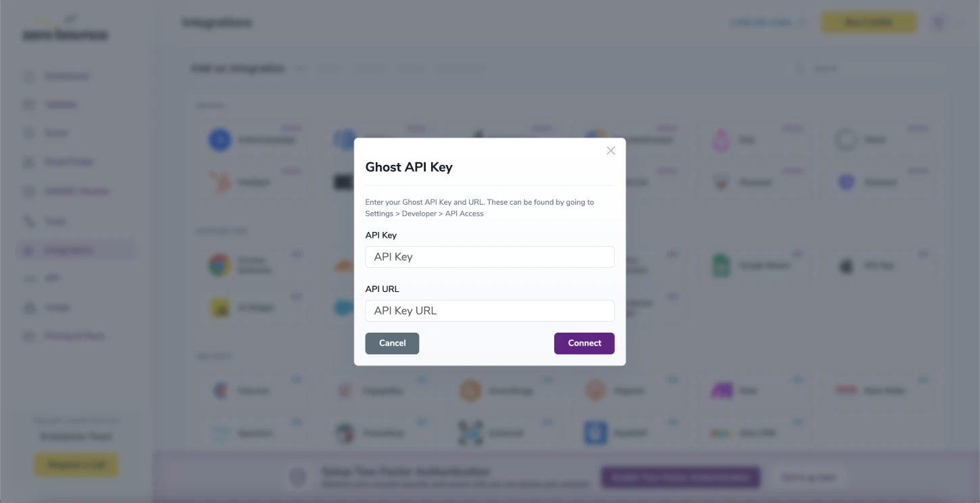Viewport: 980px width, 503px height.
Task: Click the pink integration icon in the top row
Action: pyautogui.click(x=720, y=139)
